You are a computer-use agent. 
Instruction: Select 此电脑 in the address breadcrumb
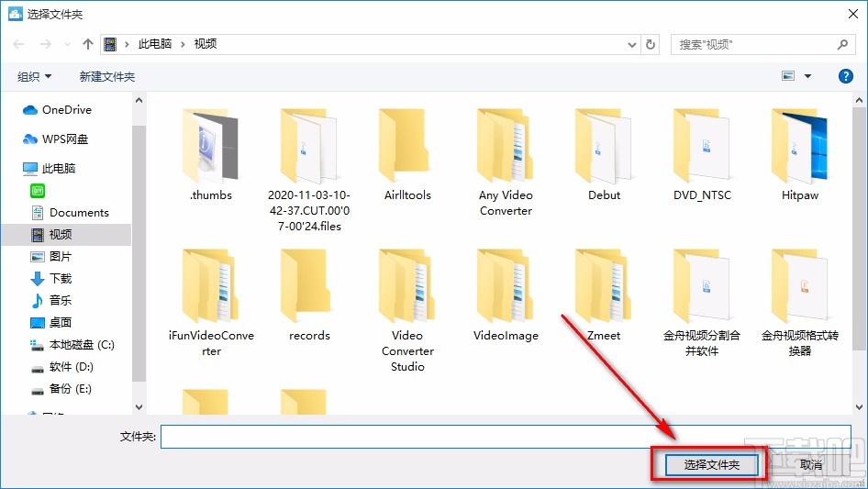click(154, 44)
